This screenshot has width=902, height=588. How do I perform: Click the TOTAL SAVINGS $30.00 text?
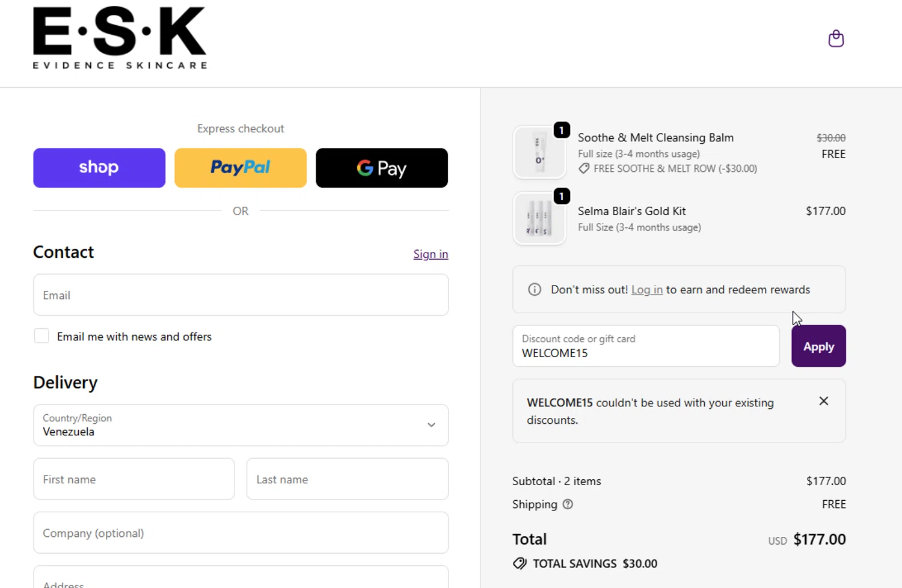595,564
